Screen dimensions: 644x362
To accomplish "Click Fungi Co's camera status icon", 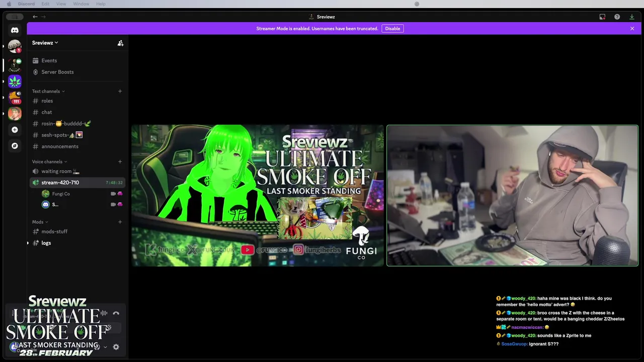I will 113,194.
